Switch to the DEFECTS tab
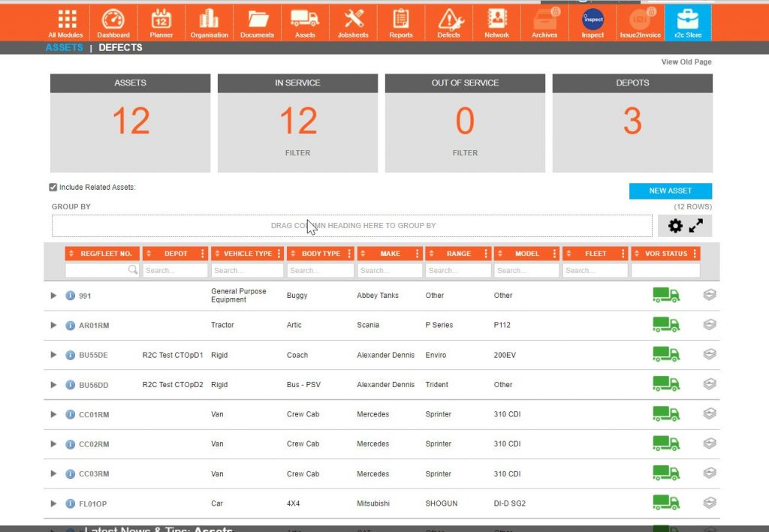Image resolution: width=769 pixels, height=532 pixels. click(120, 47)
